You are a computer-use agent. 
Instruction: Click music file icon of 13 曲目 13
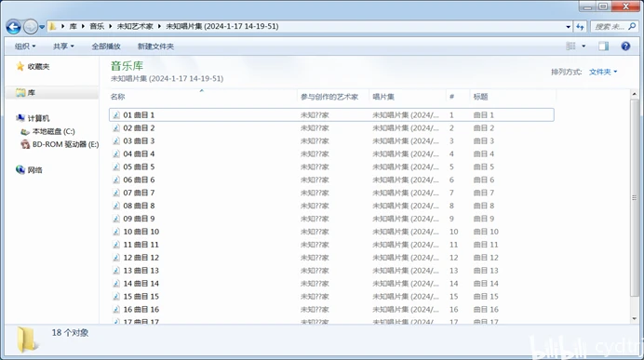116,271
